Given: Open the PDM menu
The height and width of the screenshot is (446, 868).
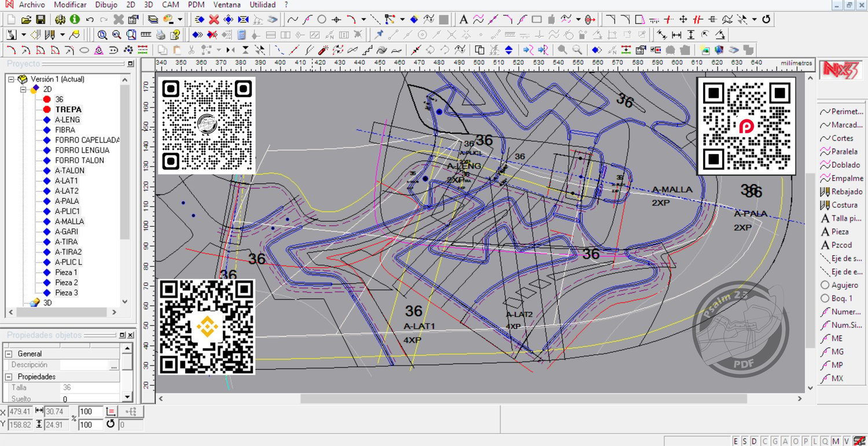Looking at the screenshot, I should pos(196,5).
